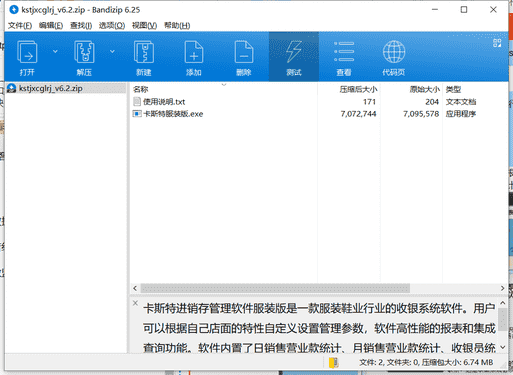Click the exe icon of 卡斯特服装版.exe
Image resolution: width=513 pixels, height=375 pixels.
coord(137,114)
